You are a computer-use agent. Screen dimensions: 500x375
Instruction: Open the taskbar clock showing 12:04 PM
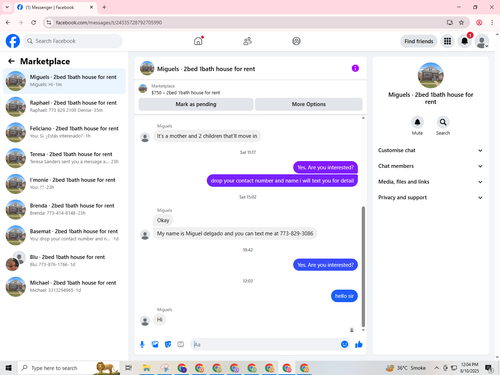(469, 368)
